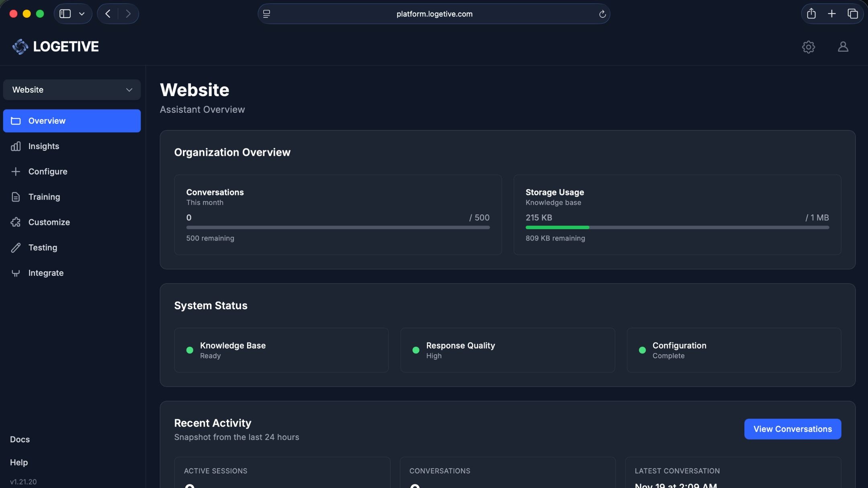The width and height of the screenshot is (868, 488).
Task: Click the platform.logetive.com address field
Action: click(434, 14)
